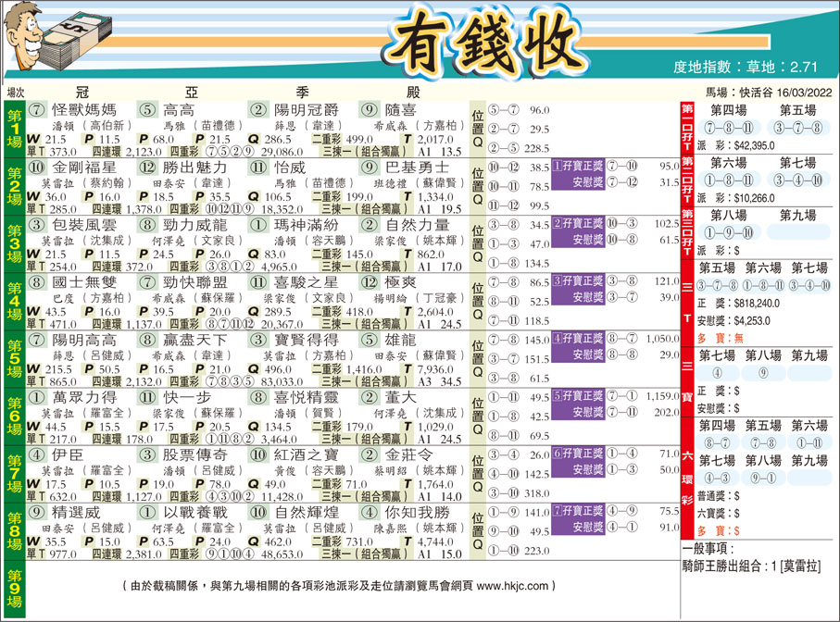Click the circled 7 beside 怪獸媽媽
Screen dimensions: 840x622
[x=35, y=108]
